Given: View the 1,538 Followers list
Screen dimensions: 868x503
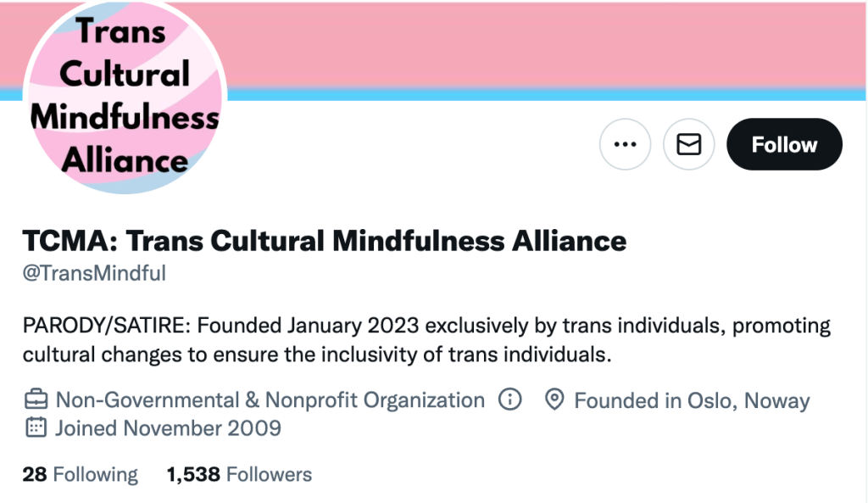Looking at the screenshot, I should click(240, 474).
